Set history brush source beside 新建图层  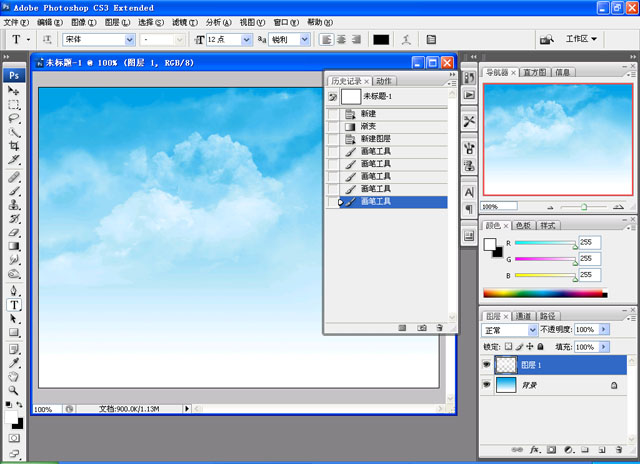point(333,139)
